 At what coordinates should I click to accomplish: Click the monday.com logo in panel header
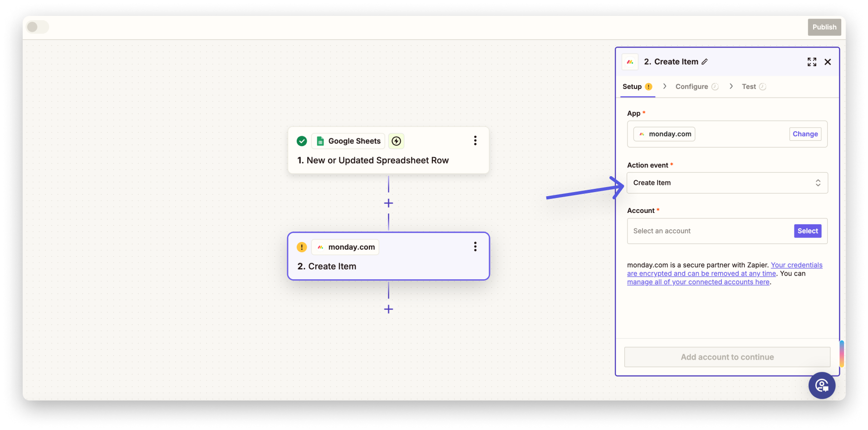pyautogui.click(x=630, y=62)
